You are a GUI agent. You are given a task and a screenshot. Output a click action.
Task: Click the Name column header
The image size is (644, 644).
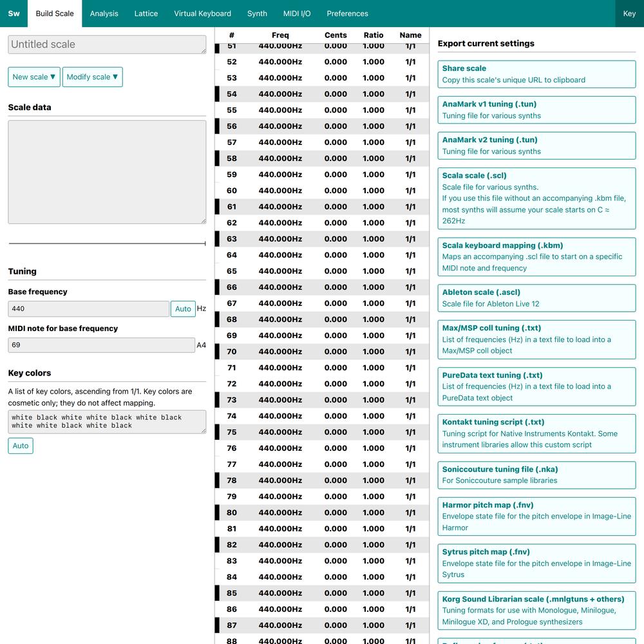point(410,35)
